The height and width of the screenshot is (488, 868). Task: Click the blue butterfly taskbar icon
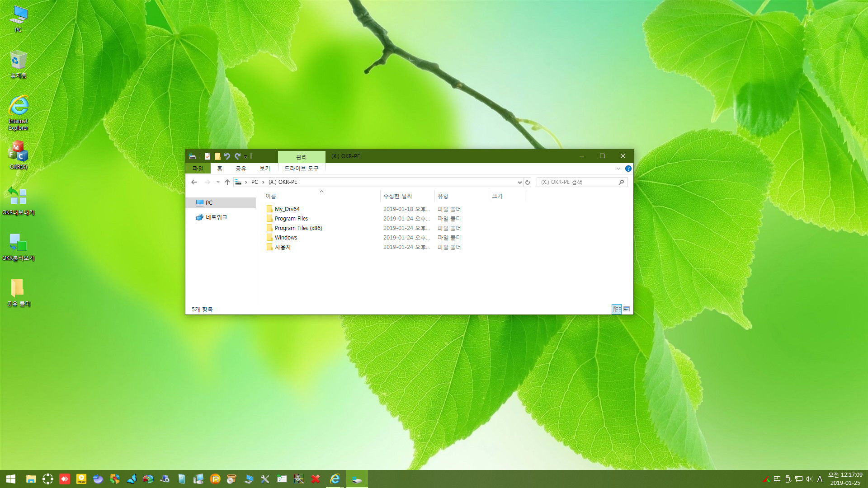132,479
